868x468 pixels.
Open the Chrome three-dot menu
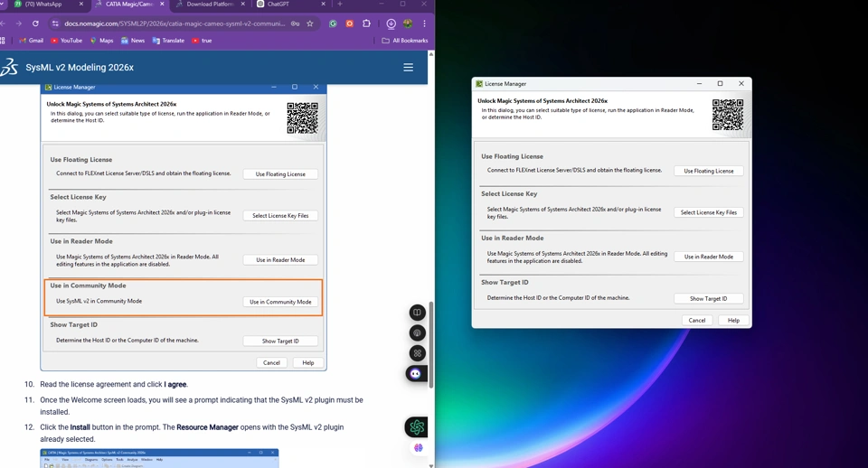click(425, 23)
